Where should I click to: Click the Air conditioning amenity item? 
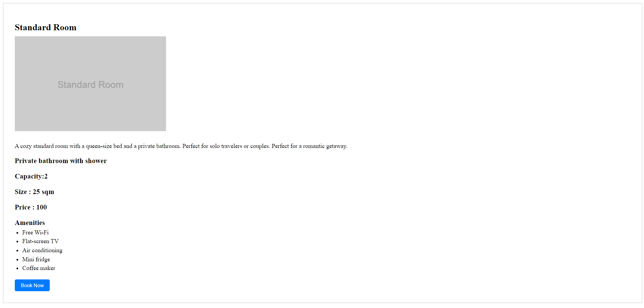click(x=42, y=250)
